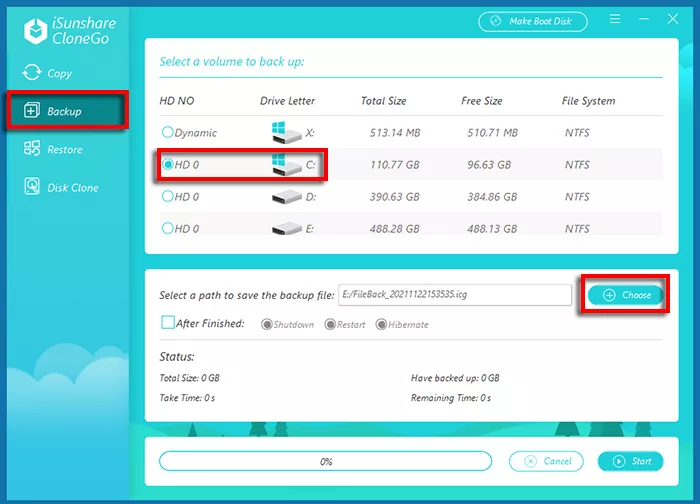The image size is (700, 504).
Task: Click the Free Size column header
Action: pyautogui.click(x=482, y=101)
